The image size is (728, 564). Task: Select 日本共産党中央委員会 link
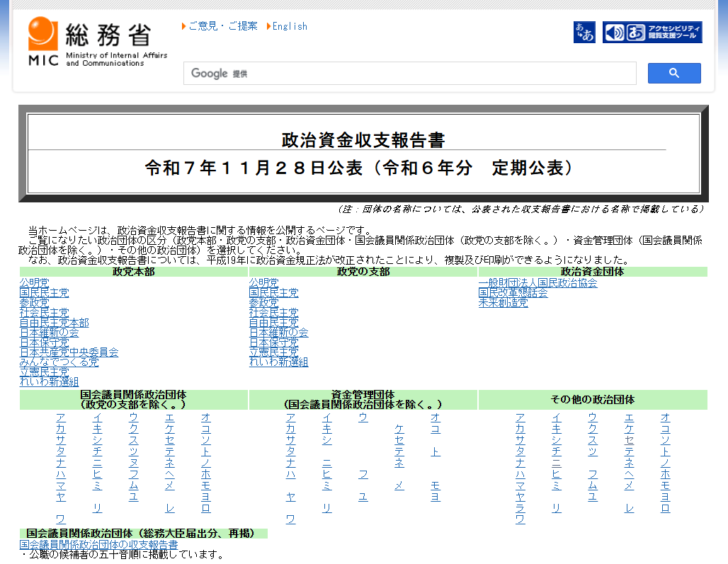[x=69, y=352]
